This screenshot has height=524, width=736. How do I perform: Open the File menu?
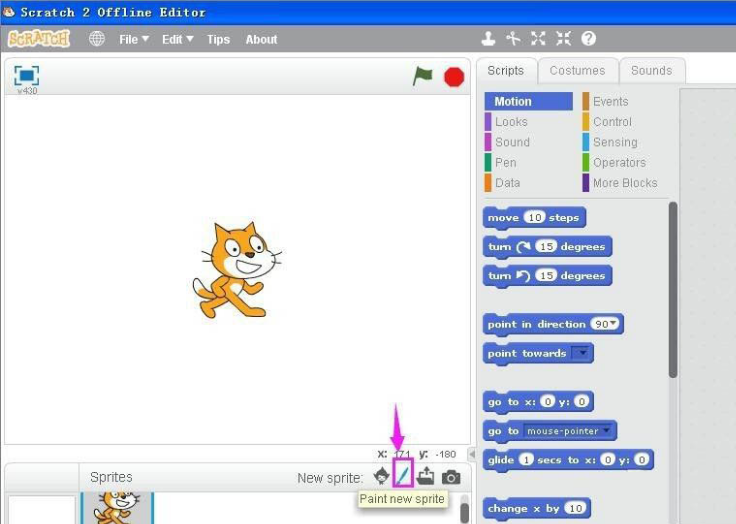pos(133,39)
